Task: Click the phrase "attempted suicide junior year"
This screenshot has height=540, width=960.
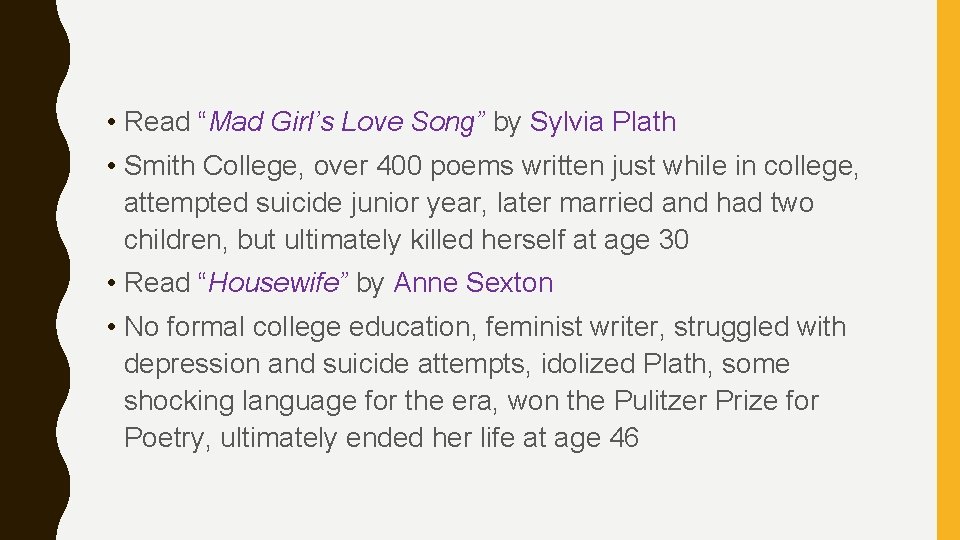Action: (x=304, y=203)
